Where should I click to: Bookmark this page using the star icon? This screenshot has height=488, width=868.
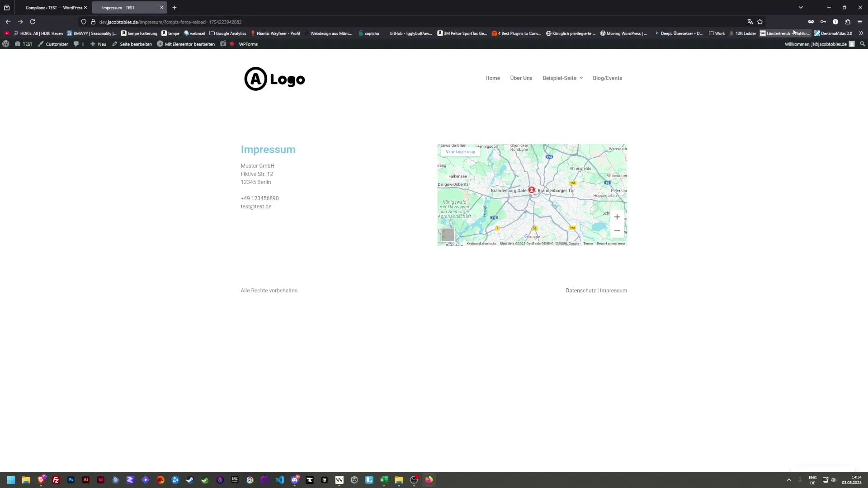[760, 22]
